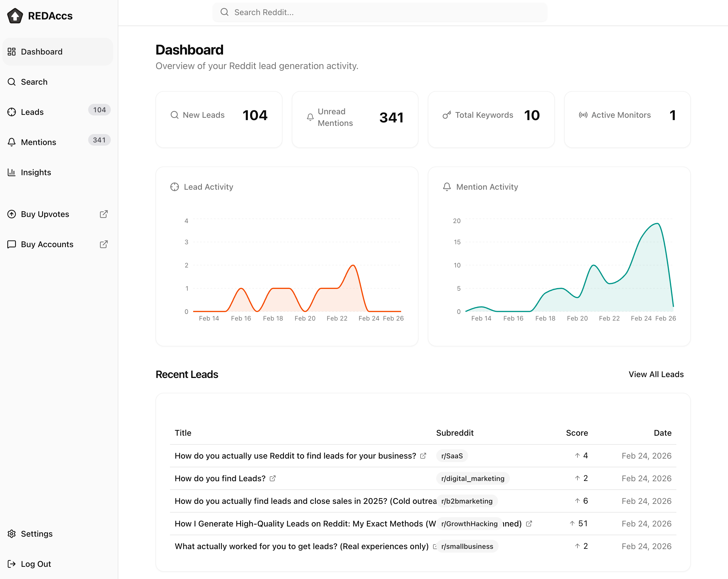Image resolution: width=728 pixels, height=579 pixels.
Task: Select Search in the sidebar
Action: click(x=34, y=82)
